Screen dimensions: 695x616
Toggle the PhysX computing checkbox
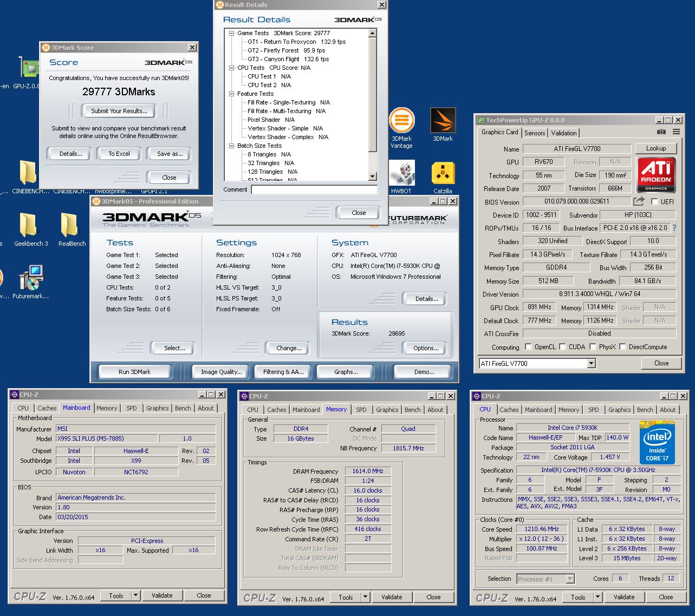(593, 347)
